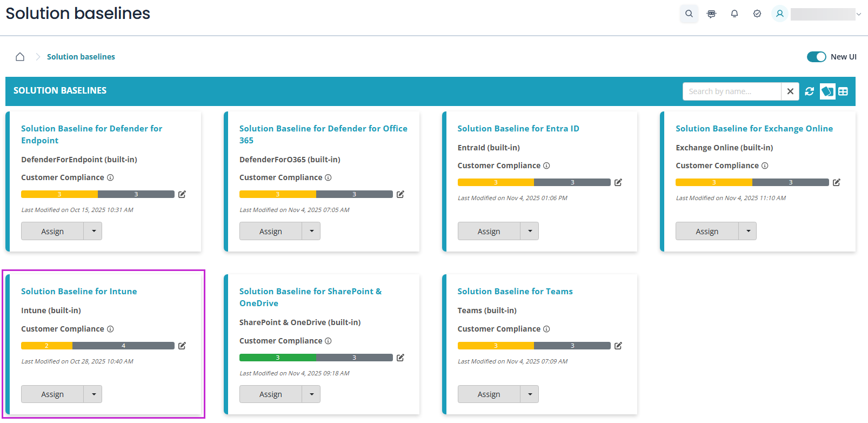The image size is (868, 423).
Task: Expand the account menu chevron beside the user name
Action: pyautogui.click(x=859, y=14)
